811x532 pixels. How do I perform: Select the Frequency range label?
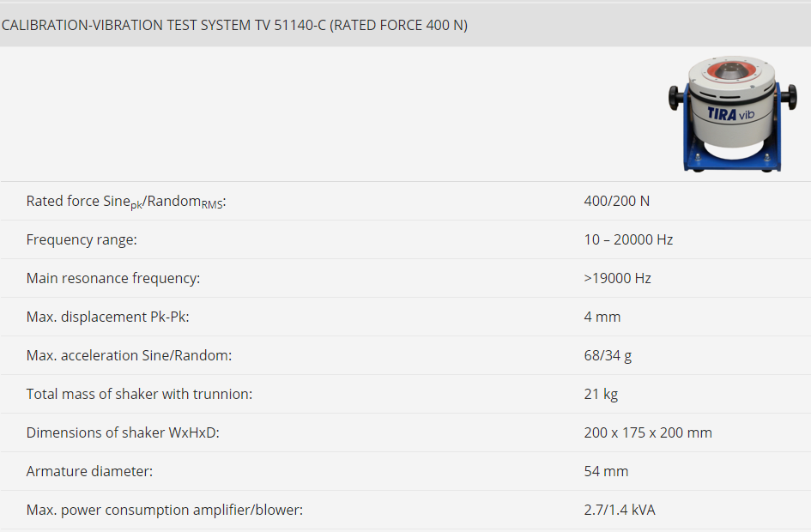82,240
